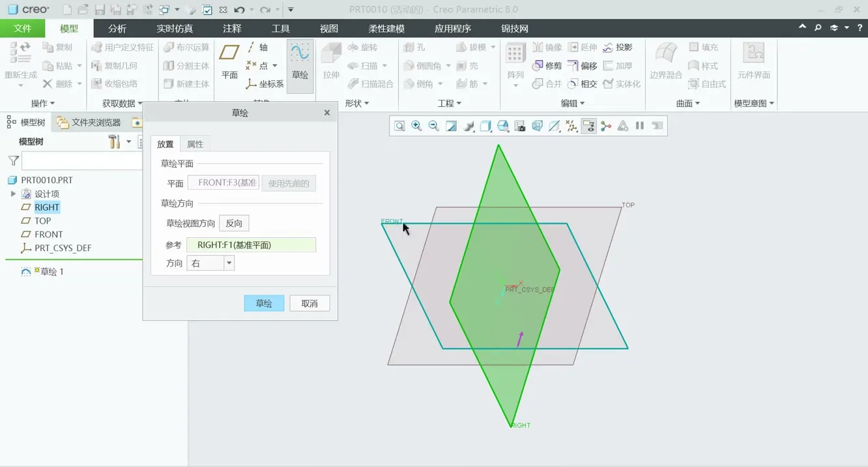The height and width of the screenshot is (467, 868).
Task: Click the 草绘 (Sketch) ribbon tool
Action: (300, 62)
